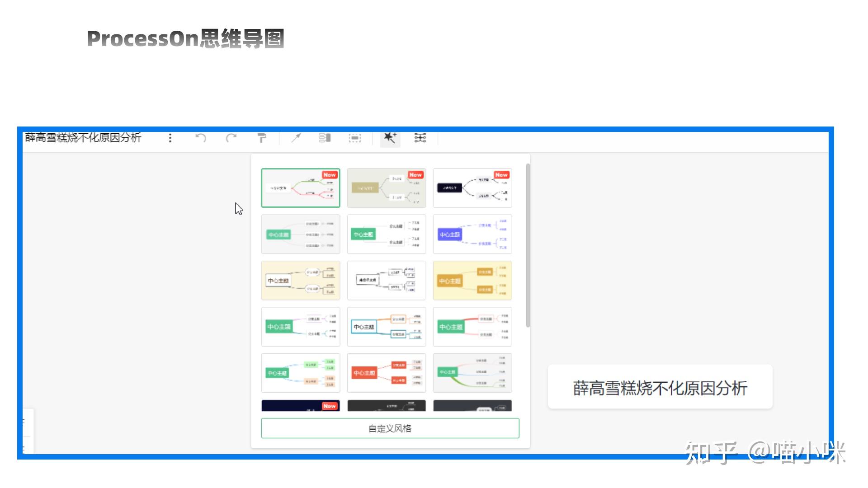
Task: Toggle the magic wand style themes icon
Action: 390,138
